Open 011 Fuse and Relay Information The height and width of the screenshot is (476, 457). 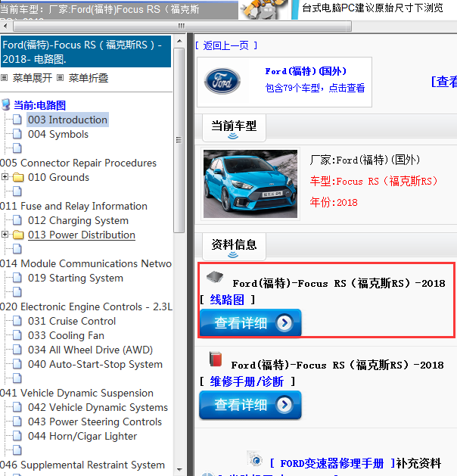(73, 206)
